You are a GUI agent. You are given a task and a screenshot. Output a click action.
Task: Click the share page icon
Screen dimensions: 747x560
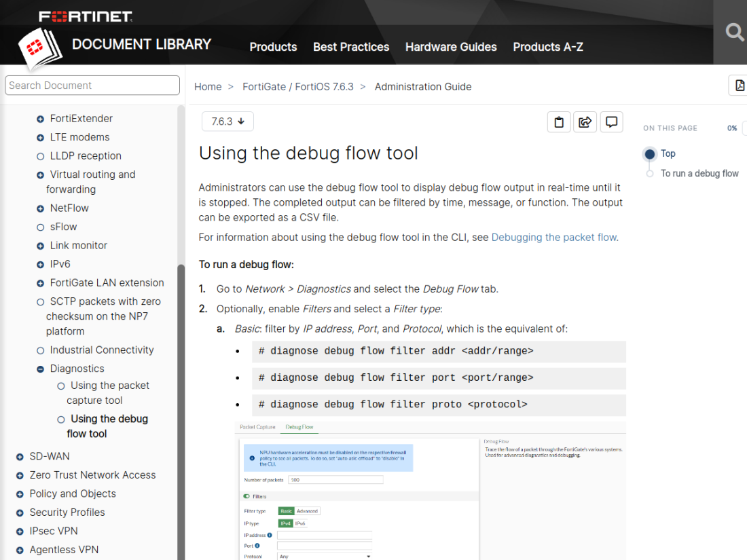[x=585, y=122]
